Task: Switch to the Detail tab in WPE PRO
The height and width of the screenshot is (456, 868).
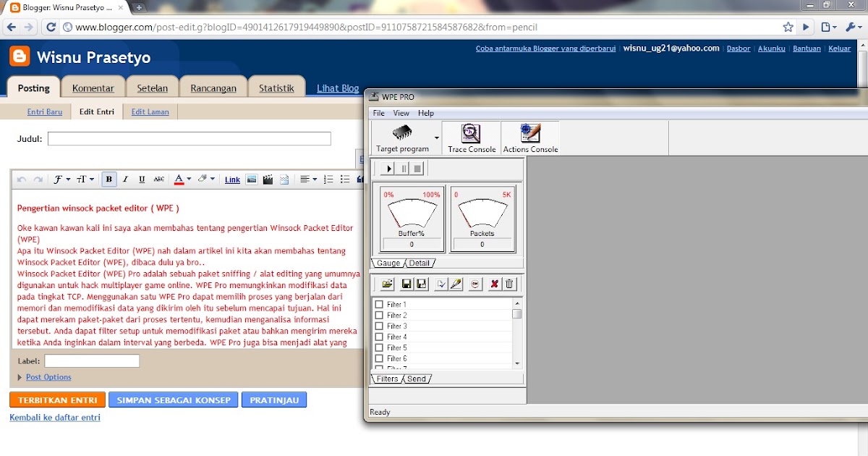Action: coord(419,263)
